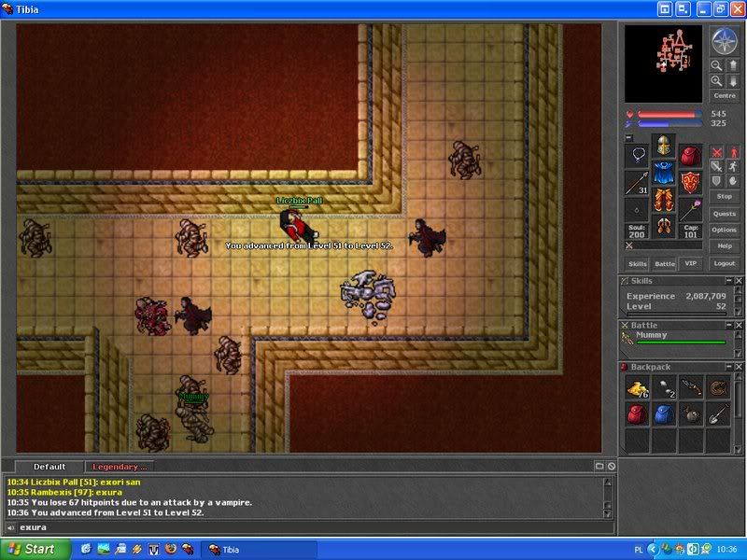Enable defensive shield fight mode

pyautogui.click(x=717, y=181)
